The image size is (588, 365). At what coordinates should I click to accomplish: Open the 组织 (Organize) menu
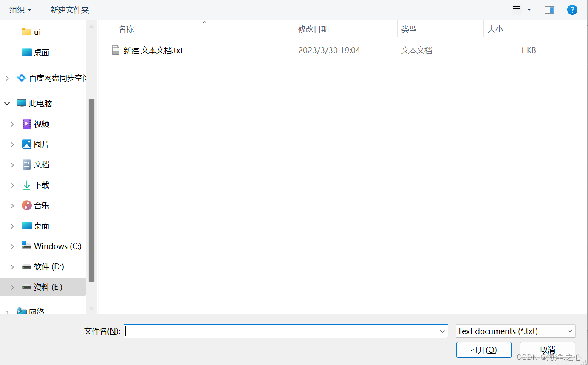[20, 9]
